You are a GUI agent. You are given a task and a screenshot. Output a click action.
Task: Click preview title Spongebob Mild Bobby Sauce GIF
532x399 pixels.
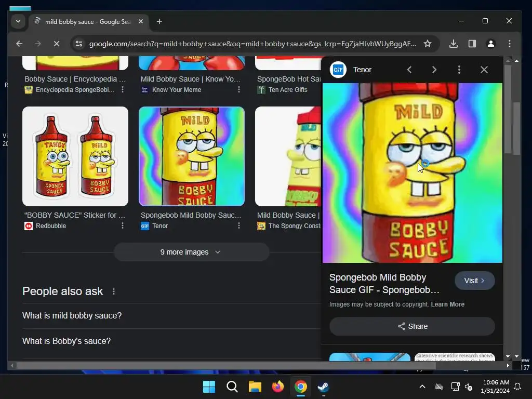pyautogui.click(x=384, y=284)
